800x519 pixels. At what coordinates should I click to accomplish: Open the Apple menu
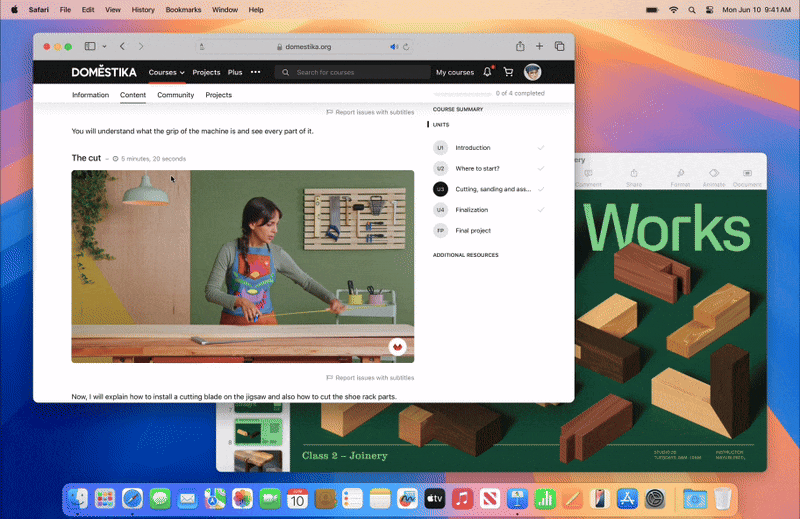point(14,10)
